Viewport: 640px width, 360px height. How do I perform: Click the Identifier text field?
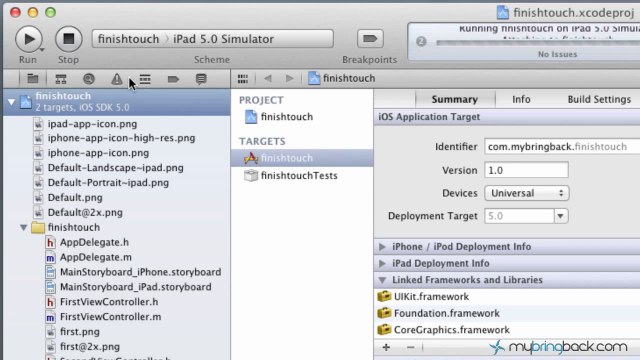(x=562, y=147)
